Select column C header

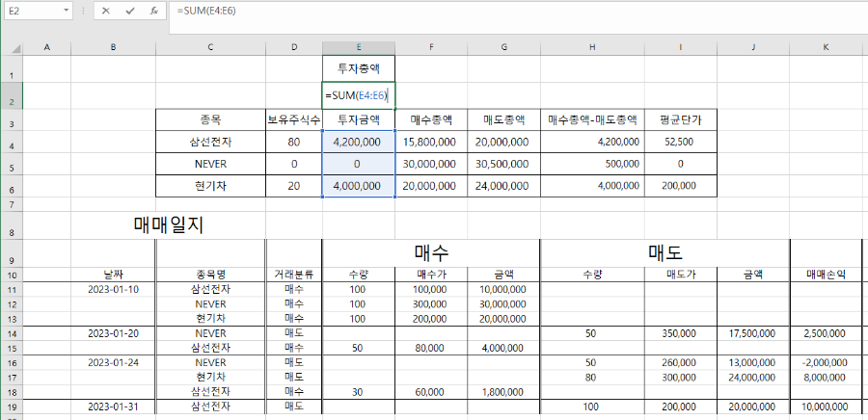tap(210, 48)
